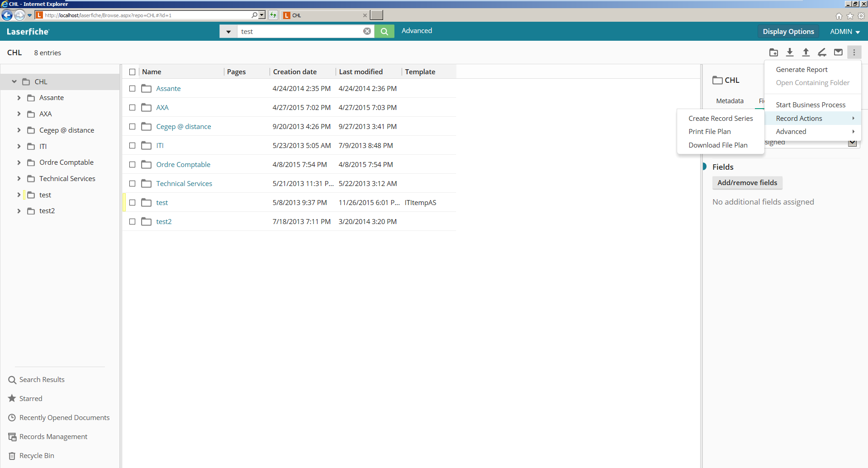Click the Laserfiche logo

pyautogui.click(x=28, y=32)
